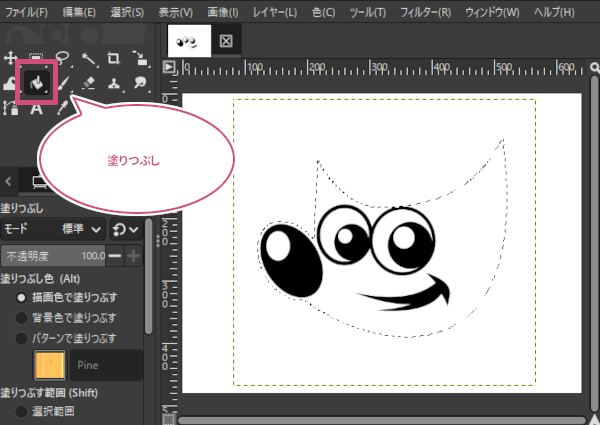Open the ツール(T) menu
The height and width of the screenshot is (425, 600).
pyautogui.click(x=368, y=13)
